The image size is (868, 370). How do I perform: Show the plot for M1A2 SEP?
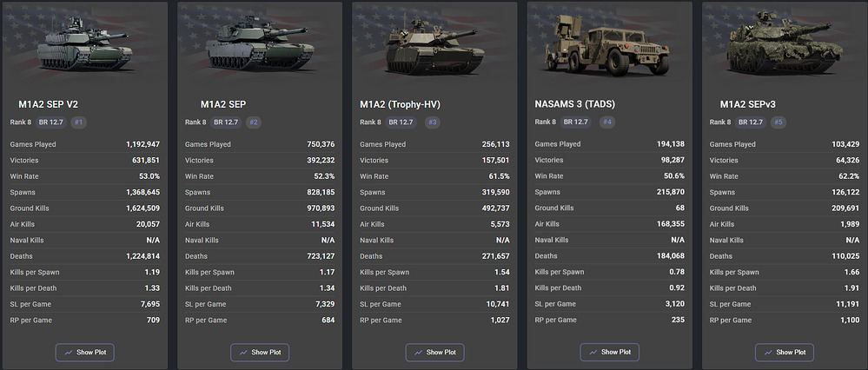[x=260, y=353]
